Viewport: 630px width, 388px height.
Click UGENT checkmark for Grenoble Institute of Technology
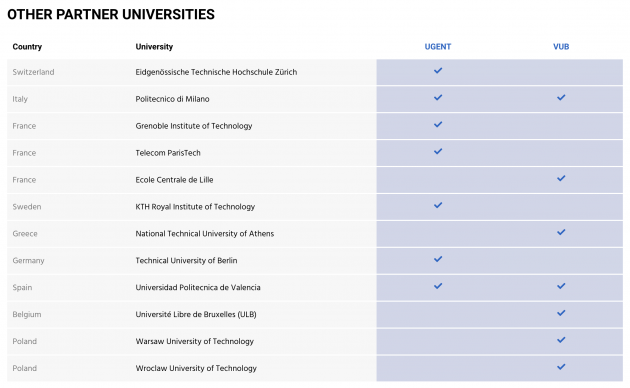tap(438, 125)
